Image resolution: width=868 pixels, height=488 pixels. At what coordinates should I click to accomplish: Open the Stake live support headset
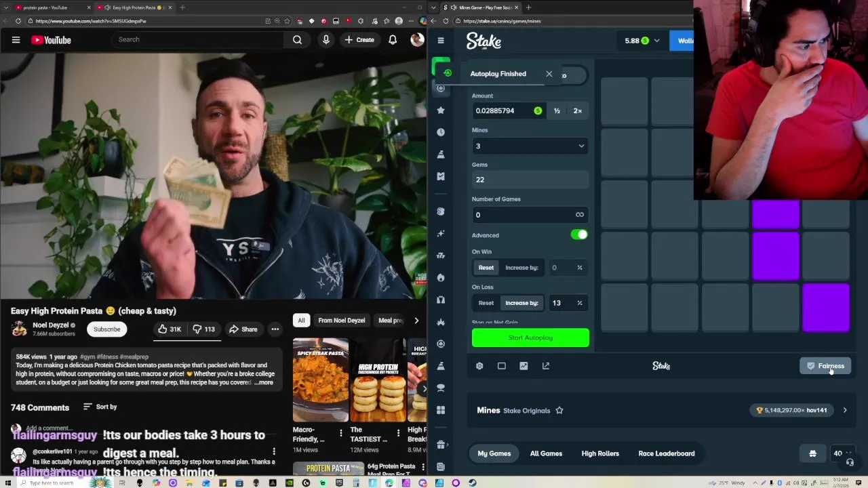[x=850, y=462]
